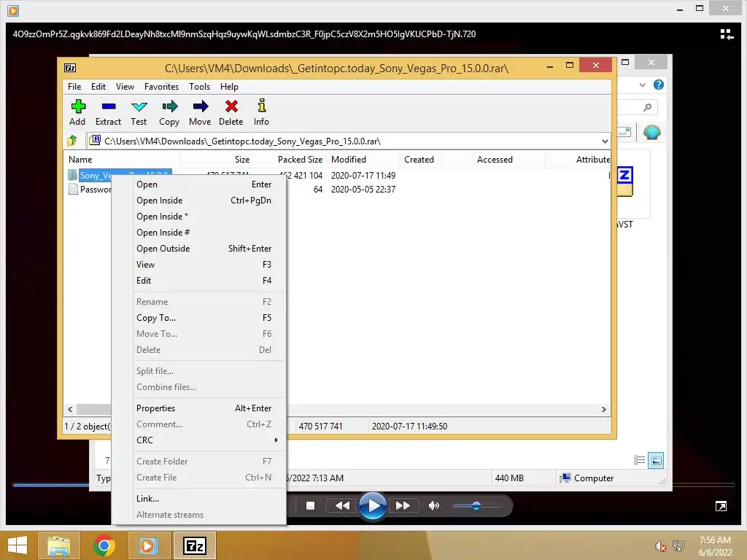Viewport: 747px width, 560px height.
Task: Click the Info toolbar icon
Action: tap(262, 105)
